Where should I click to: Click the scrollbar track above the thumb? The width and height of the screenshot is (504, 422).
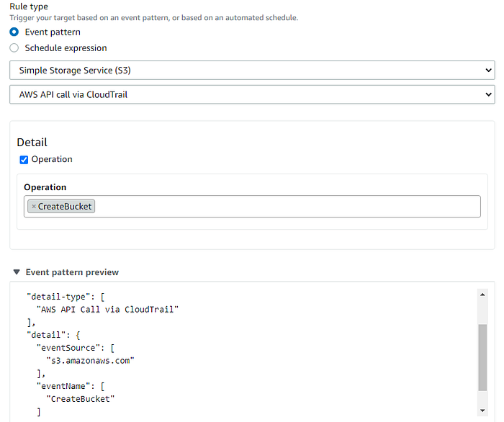482,311
